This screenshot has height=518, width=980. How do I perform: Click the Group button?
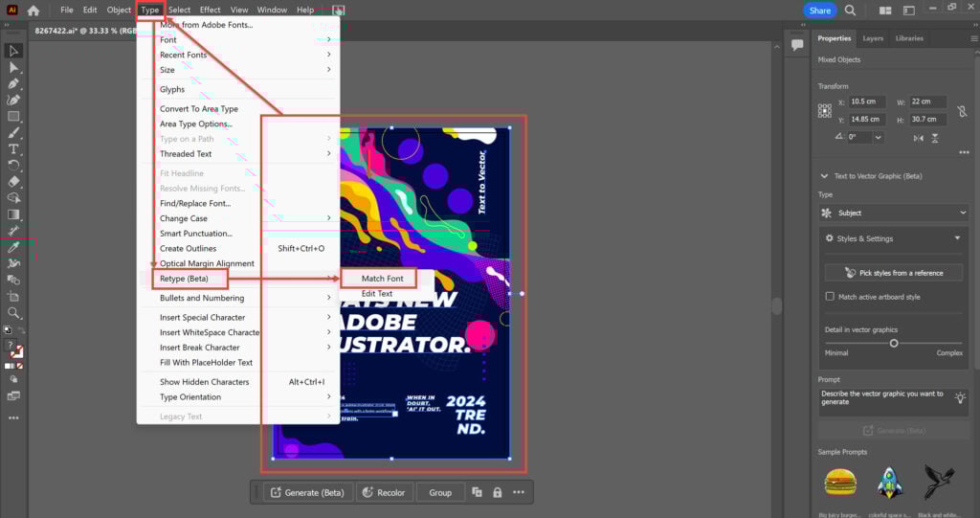coord(440,492)
